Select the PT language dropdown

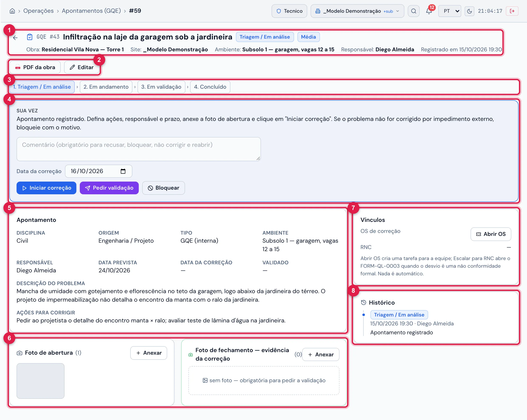450,11
